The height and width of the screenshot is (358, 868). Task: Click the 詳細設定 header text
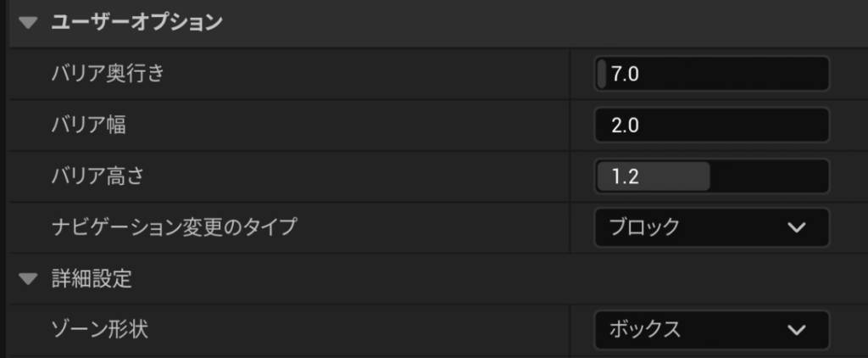92,279
